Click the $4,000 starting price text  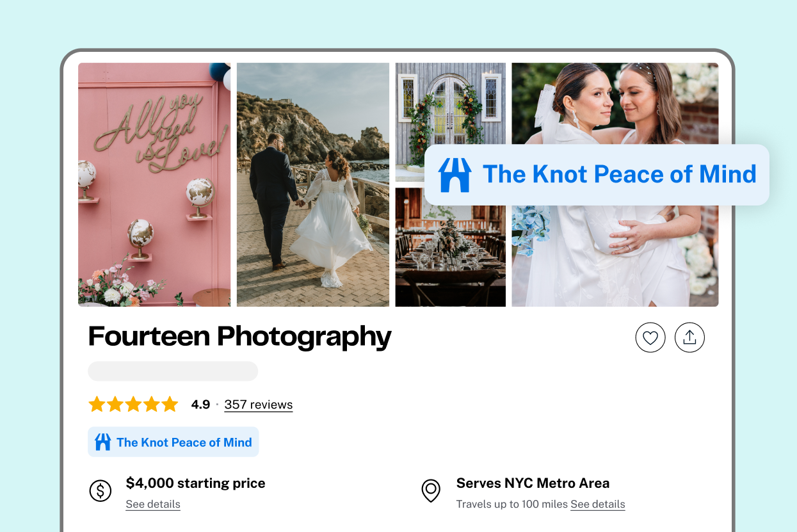pyautogui.click(x=196, y=483)
